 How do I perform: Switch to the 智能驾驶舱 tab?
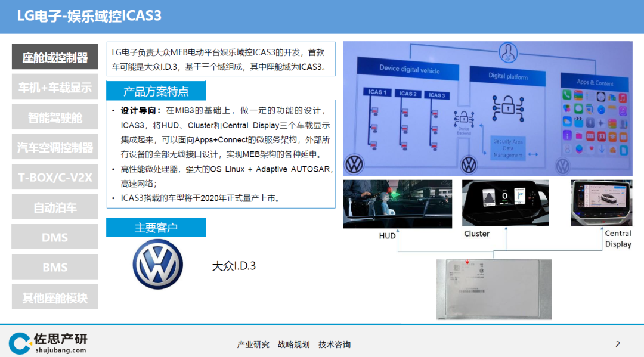55,117
